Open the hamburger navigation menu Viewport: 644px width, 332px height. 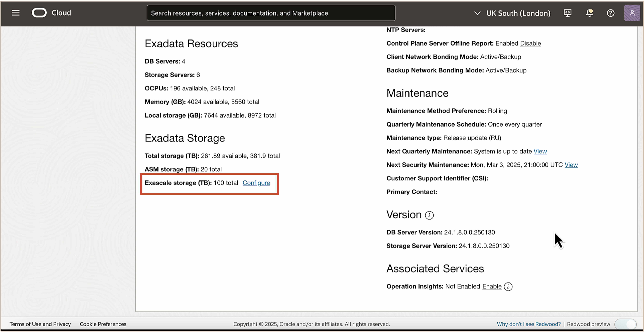[15, 13]
